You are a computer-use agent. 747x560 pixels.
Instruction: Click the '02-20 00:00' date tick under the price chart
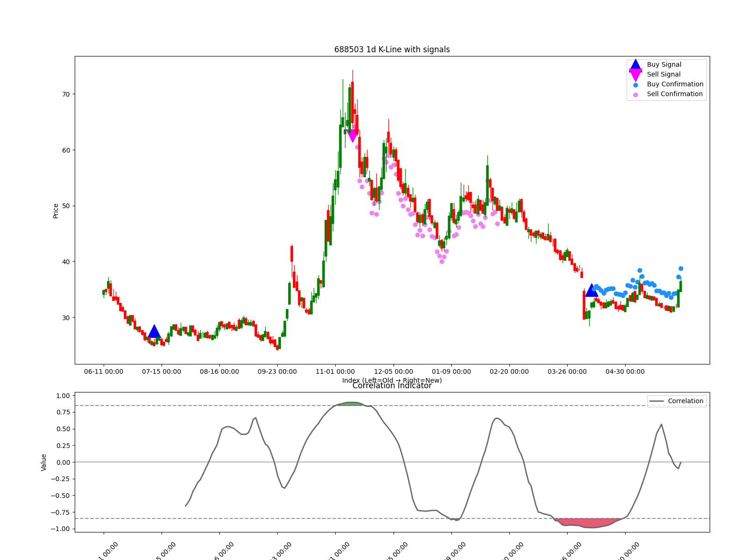point(509,372)
